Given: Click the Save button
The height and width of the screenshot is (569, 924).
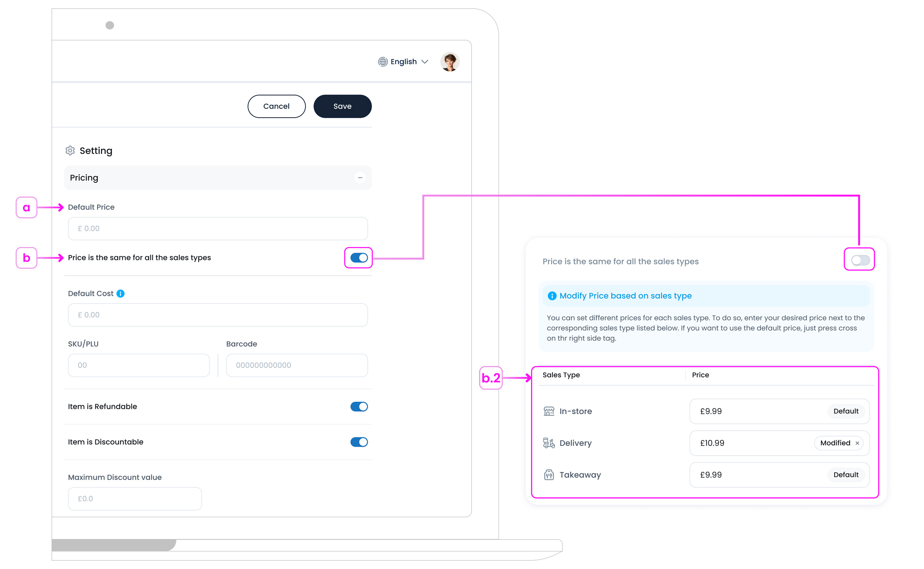Looking at the screenshot, I should coord(342,106).
